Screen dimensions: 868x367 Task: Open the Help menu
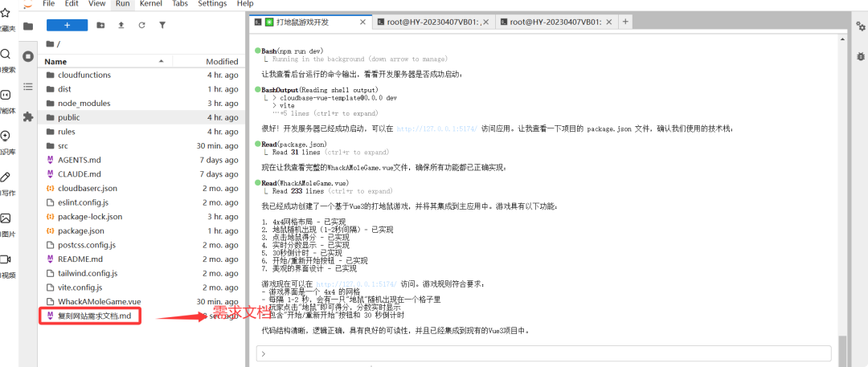245,3
